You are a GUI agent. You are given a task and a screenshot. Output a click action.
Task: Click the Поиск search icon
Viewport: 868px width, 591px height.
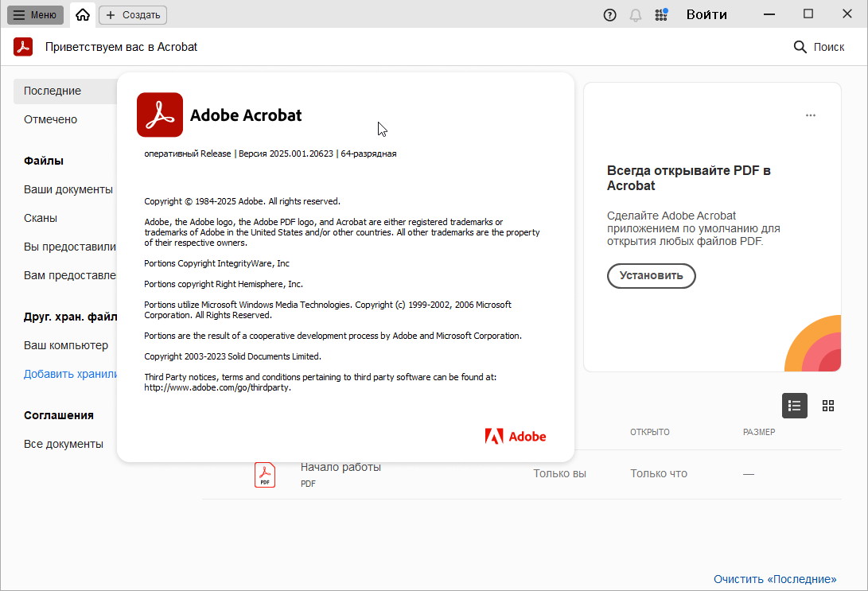819,47
